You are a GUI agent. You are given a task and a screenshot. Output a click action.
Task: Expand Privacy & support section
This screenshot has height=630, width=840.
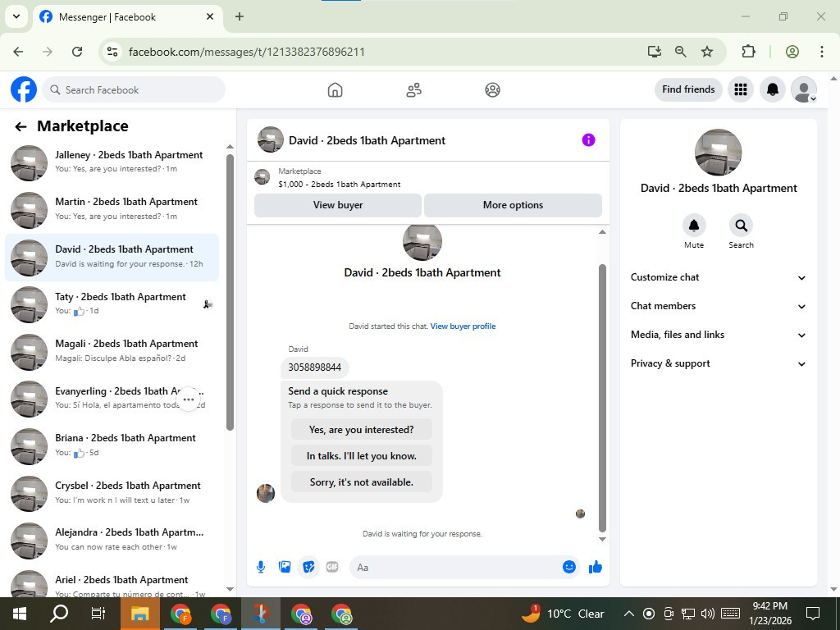click(718, 363)
